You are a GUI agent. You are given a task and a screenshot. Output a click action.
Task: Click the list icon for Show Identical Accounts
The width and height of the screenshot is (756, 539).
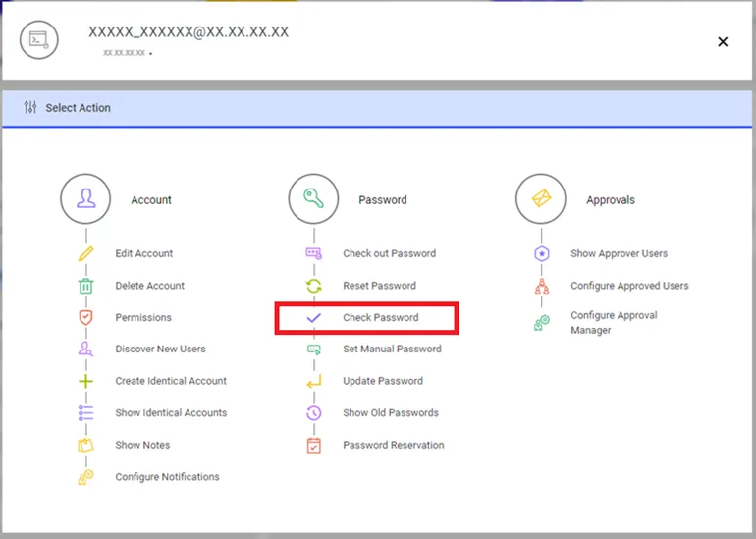(85, 412)
